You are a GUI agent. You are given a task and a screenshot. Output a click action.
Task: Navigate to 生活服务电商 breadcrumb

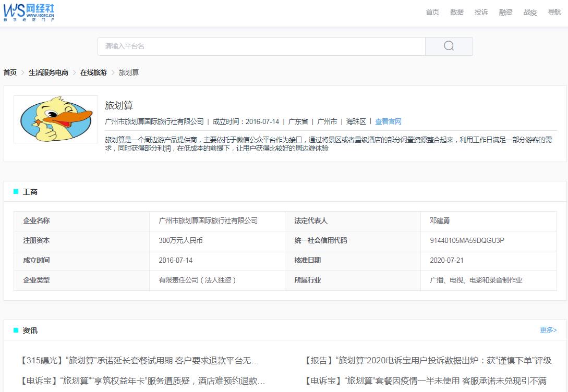[x=49, y=72]
